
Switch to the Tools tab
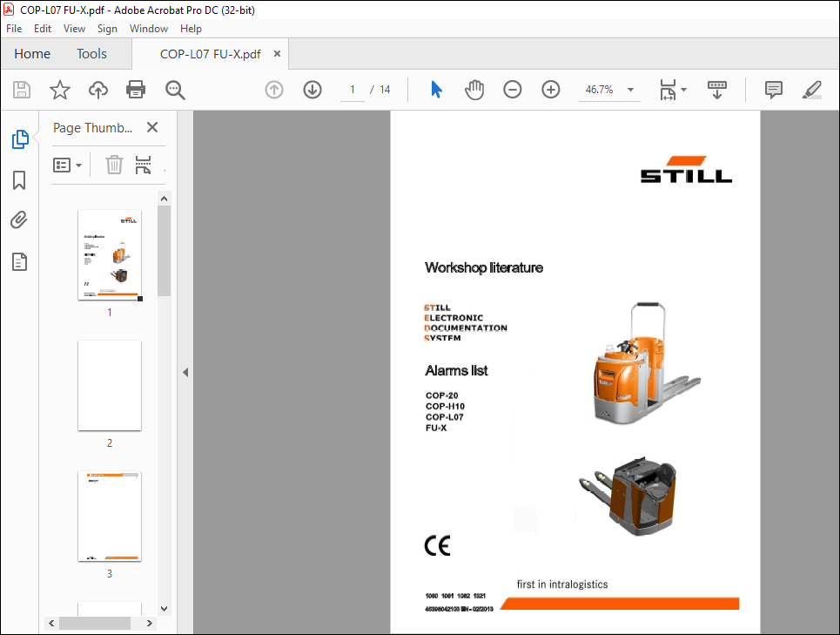click(91, 54)
